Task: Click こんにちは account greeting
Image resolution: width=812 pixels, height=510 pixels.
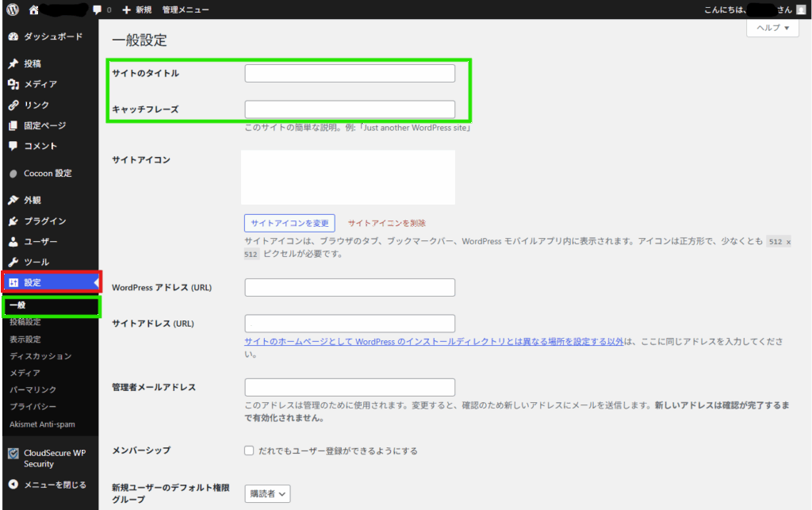Action: pyautogui.click(x=747, y=10)
